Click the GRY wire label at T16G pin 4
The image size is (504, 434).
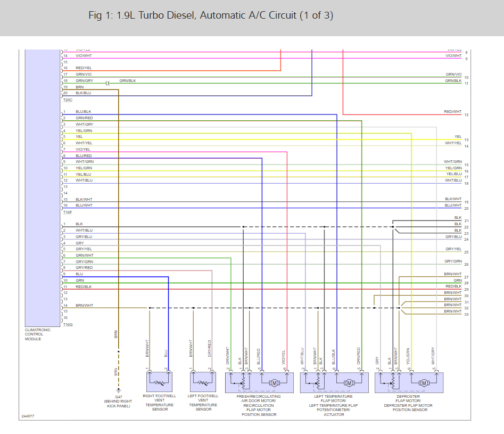pos(80,243)
